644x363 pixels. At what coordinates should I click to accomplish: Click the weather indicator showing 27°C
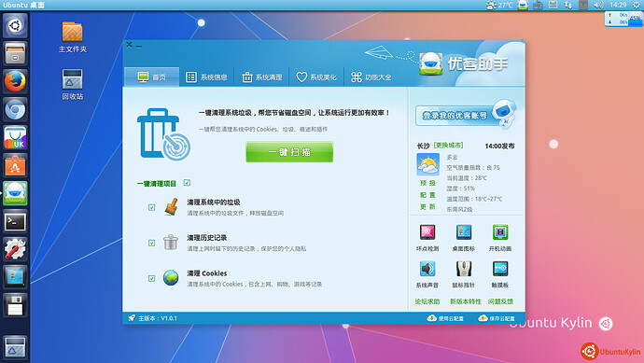(499, 5)
